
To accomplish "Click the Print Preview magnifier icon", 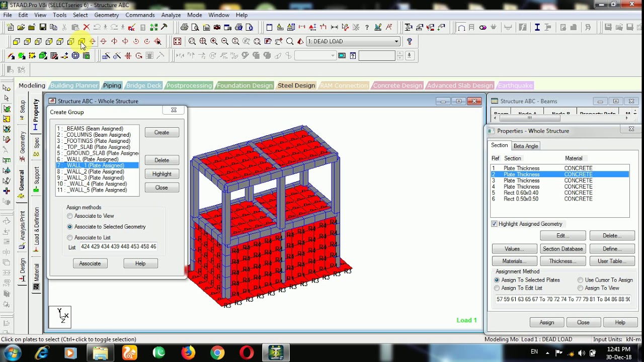I will point(195,27).
